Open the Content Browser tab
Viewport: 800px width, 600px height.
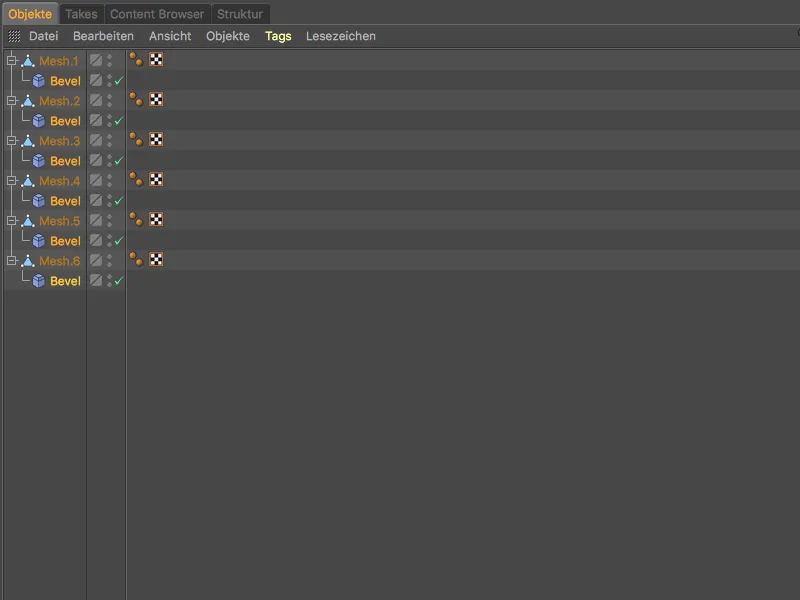[157, 14]
